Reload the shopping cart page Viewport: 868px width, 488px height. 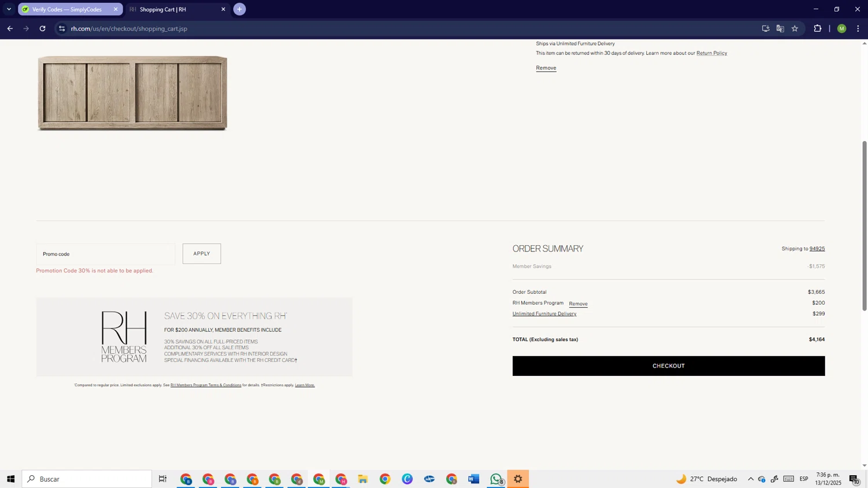click(42, 28)
